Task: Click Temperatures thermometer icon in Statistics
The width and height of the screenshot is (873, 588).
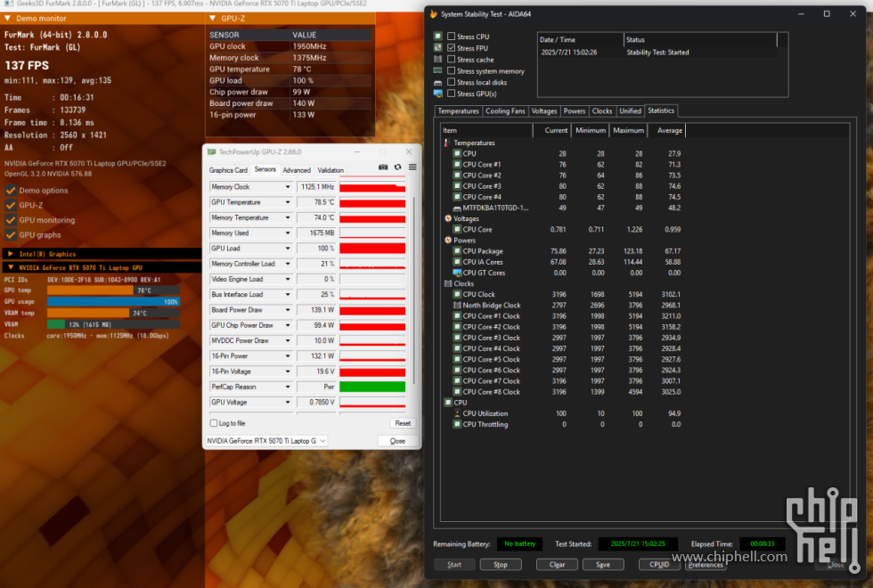Action: pos(447,143)
